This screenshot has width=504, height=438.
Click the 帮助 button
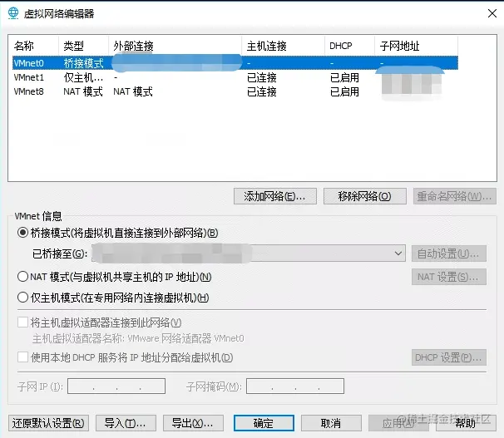(x=466, y=423)
